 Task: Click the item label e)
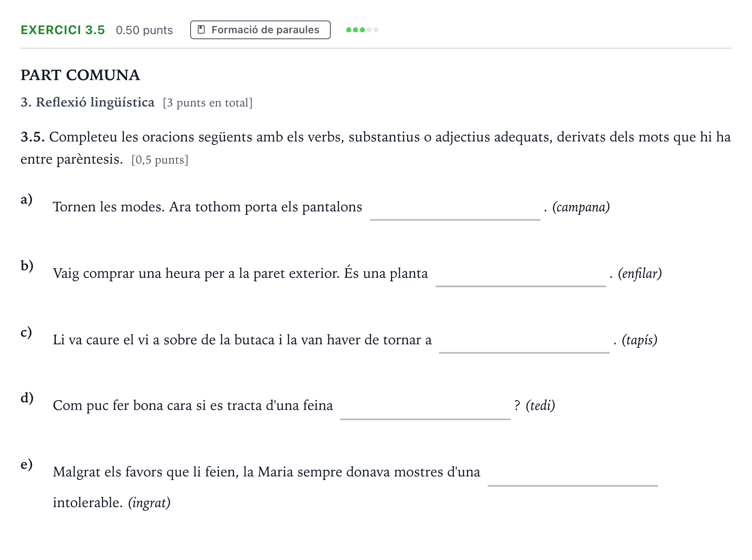tap(26, 465)
